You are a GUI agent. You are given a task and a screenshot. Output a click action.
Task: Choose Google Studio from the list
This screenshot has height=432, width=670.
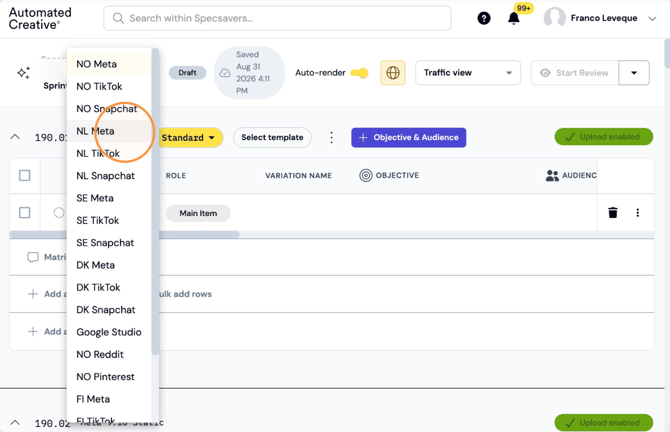pos(109,332)
